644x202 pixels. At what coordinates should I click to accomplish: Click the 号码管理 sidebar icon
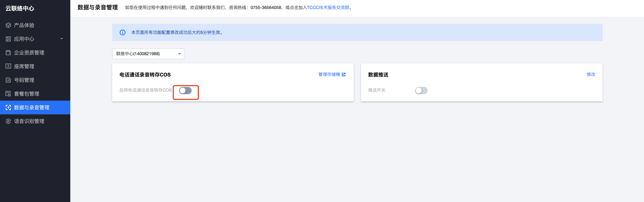point(8,80)
